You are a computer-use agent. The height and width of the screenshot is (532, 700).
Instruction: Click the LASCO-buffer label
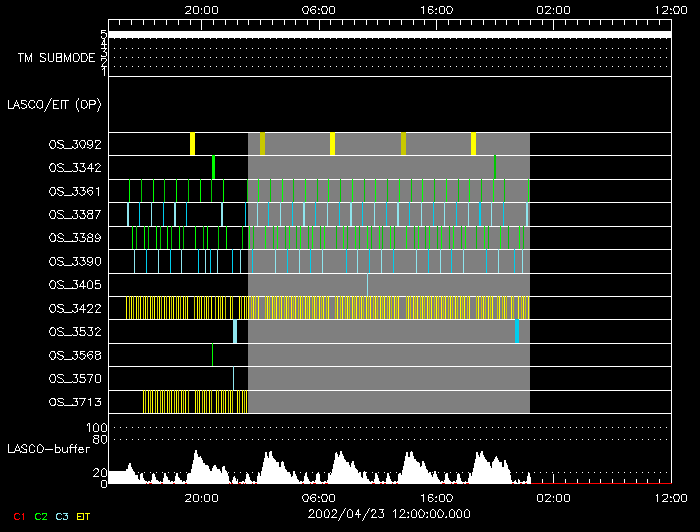tap(49, 449)
